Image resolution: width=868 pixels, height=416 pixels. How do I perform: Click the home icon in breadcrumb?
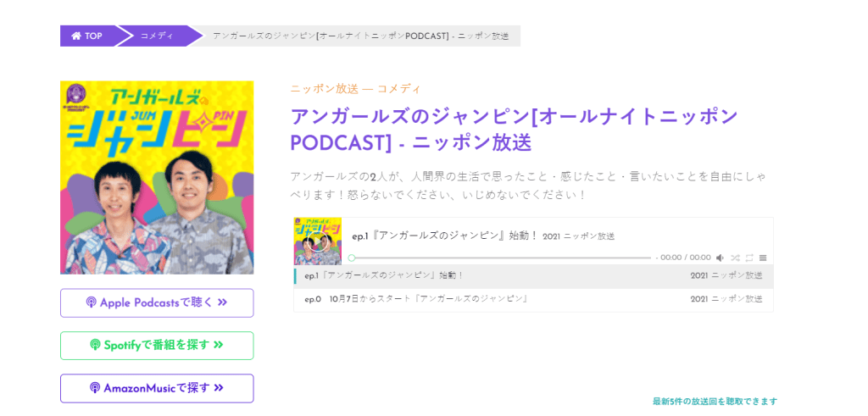tap(76, 36)
